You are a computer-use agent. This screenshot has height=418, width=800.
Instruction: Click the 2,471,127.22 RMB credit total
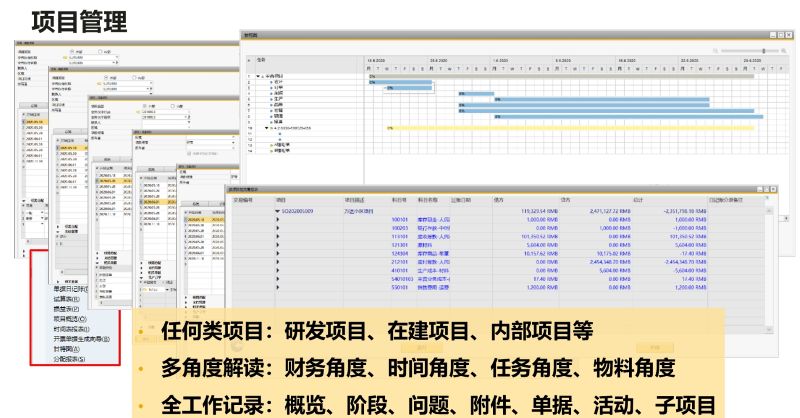pyautogui.click(x=611, y=211)
